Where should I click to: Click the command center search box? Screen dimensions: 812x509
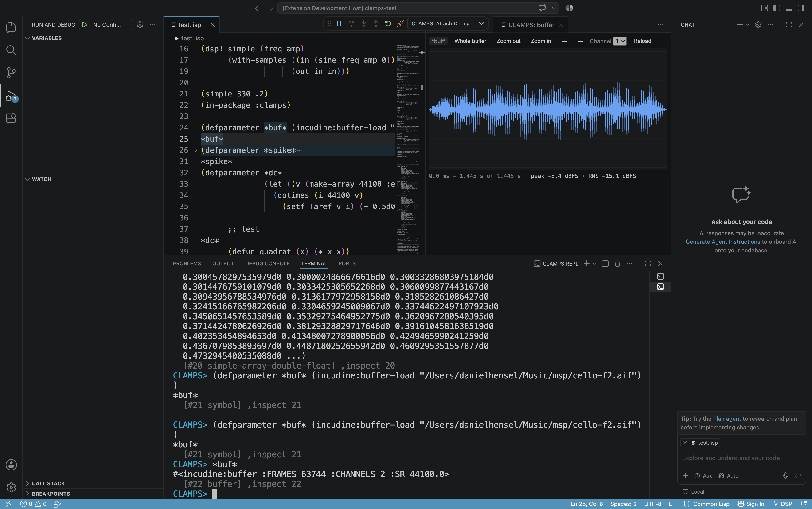pos(406,8)
